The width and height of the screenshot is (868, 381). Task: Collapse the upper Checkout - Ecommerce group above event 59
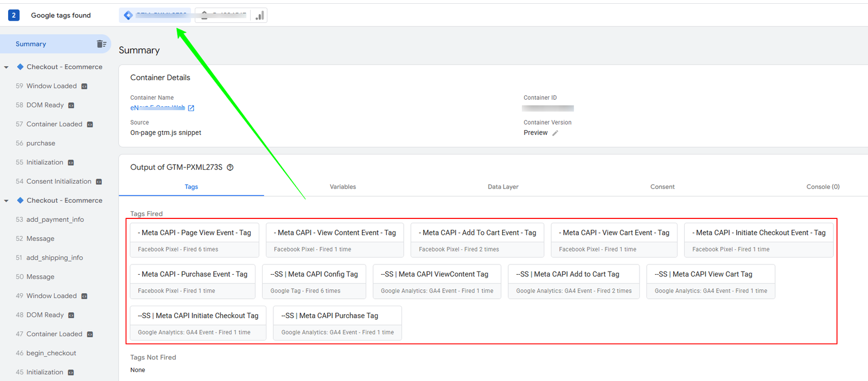click(7, 67)
